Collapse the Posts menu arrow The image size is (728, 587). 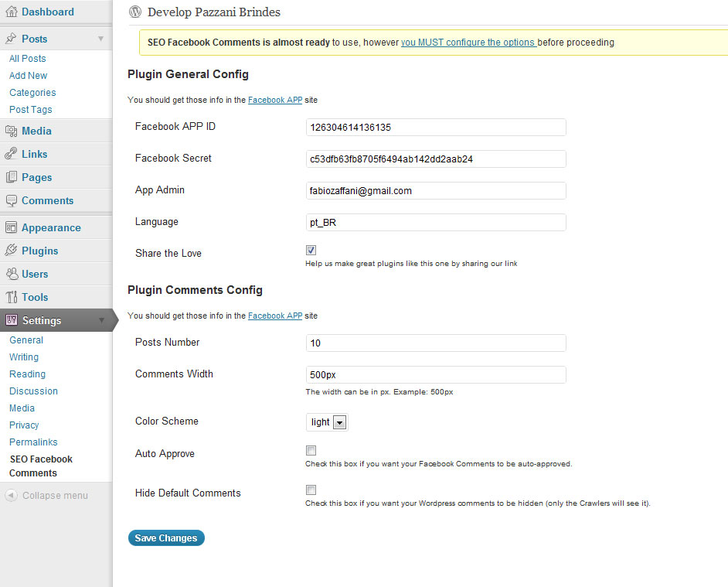100,39
